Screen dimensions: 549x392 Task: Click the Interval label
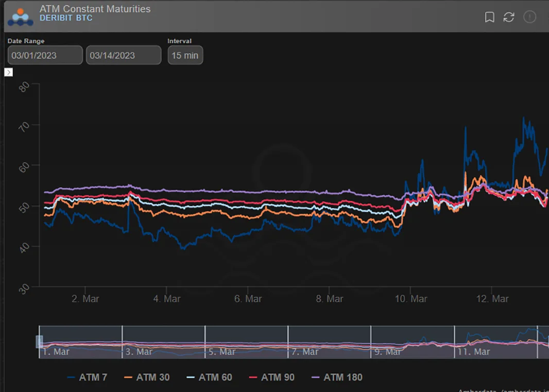[179, 41]
